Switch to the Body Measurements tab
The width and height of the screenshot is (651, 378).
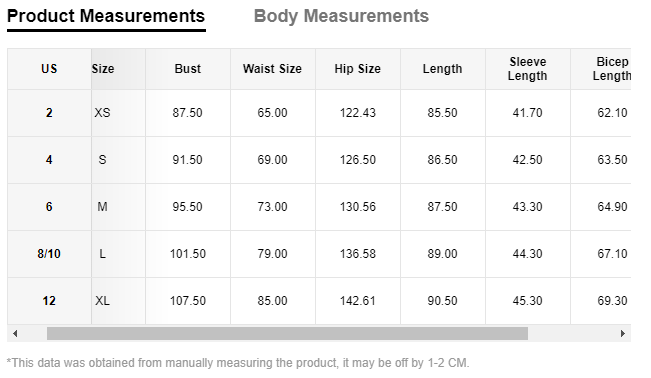(x=341, y=16)
